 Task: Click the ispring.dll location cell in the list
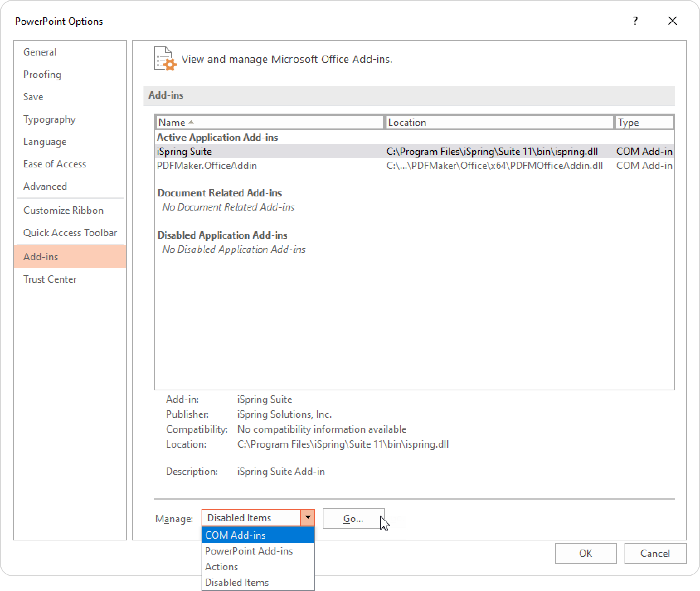coord(492,151)
